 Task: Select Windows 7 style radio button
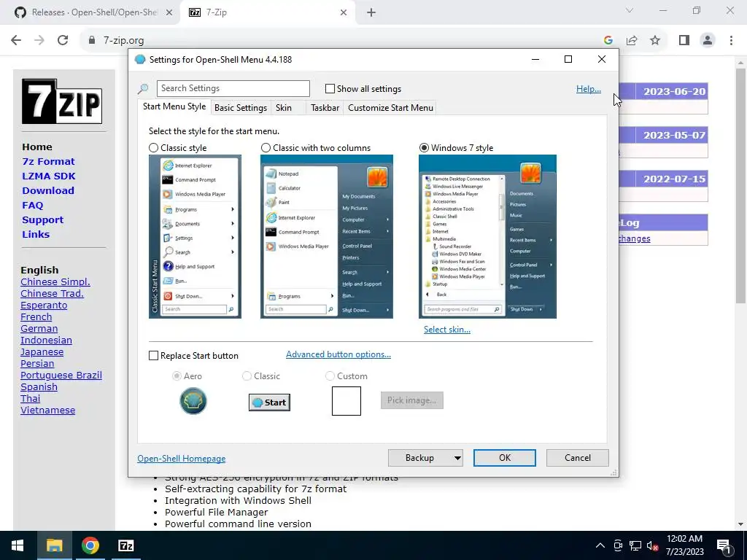click(x=424, y=147)
